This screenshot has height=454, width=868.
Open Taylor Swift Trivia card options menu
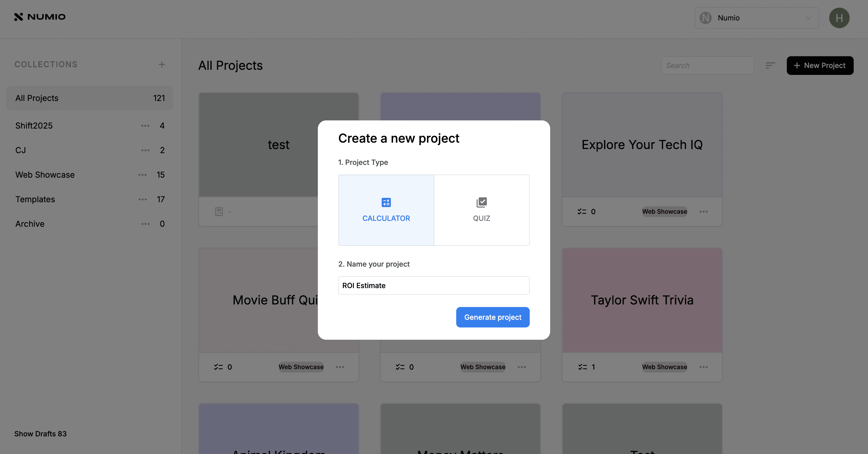pos(703,367)
